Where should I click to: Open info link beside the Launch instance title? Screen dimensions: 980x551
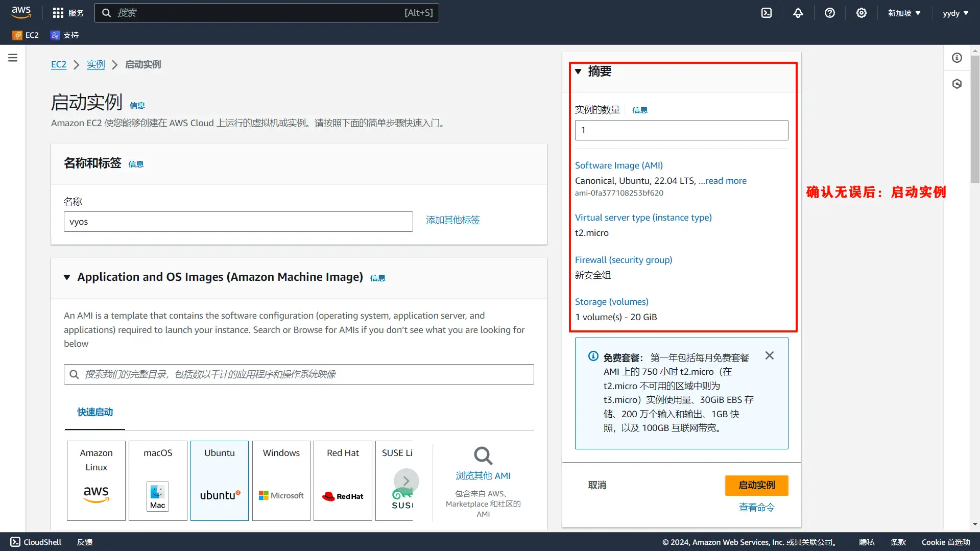pos(137,105)
